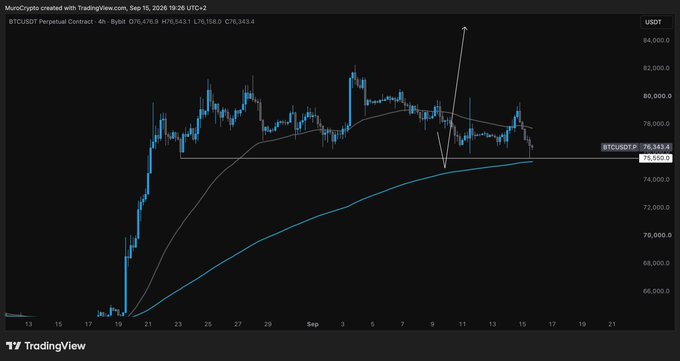Click the 70,000.0 price axis label
The image size is (680, 361).
657,235
